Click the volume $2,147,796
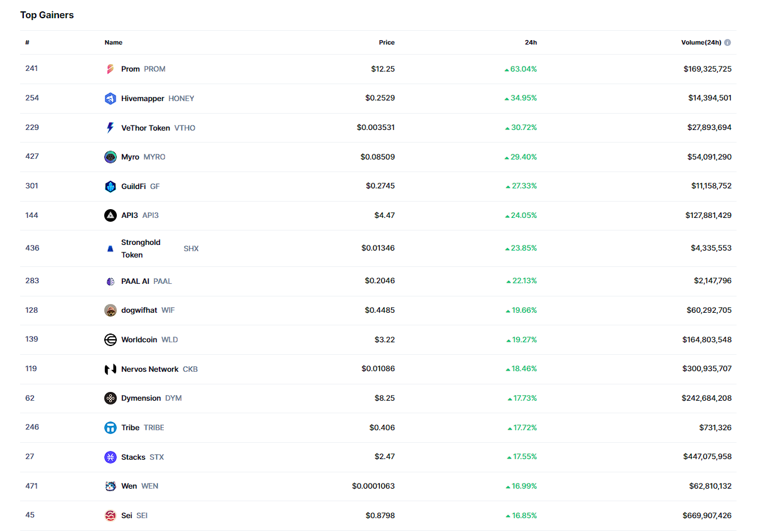761x532 pixels. coord(711,281)
